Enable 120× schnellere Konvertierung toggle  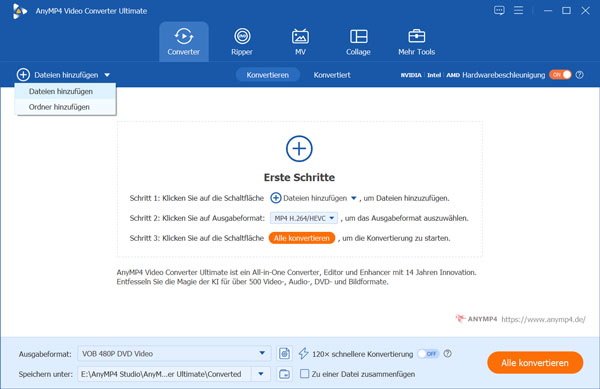point(428,354)
